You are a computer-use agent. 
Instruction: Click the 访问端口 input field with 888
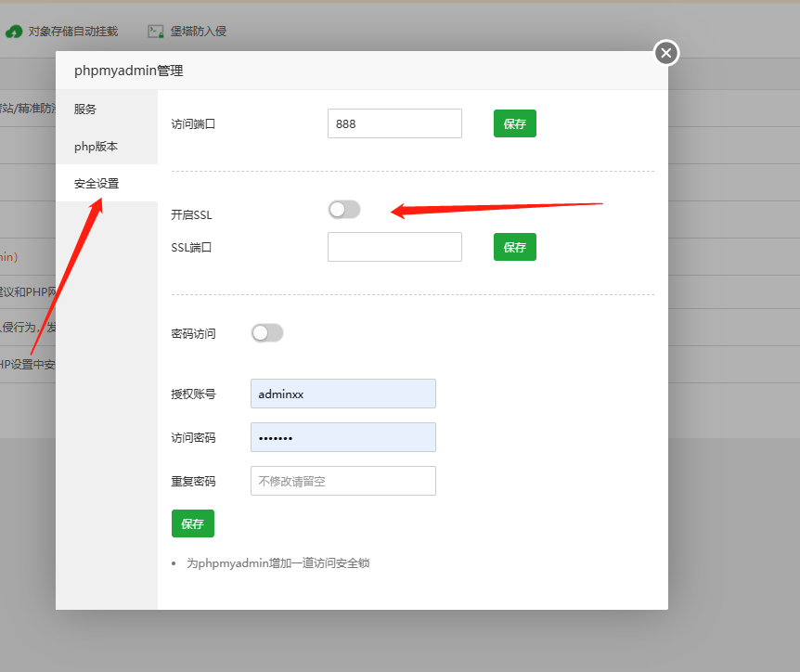point(394,123)
